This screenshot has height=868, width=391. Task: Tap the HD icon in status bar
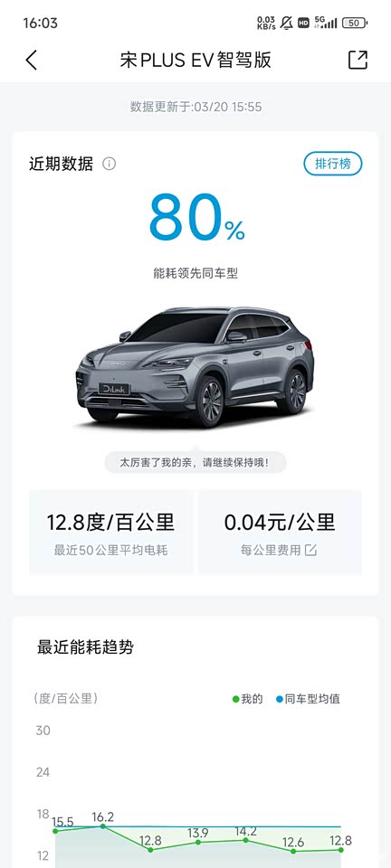303,24
